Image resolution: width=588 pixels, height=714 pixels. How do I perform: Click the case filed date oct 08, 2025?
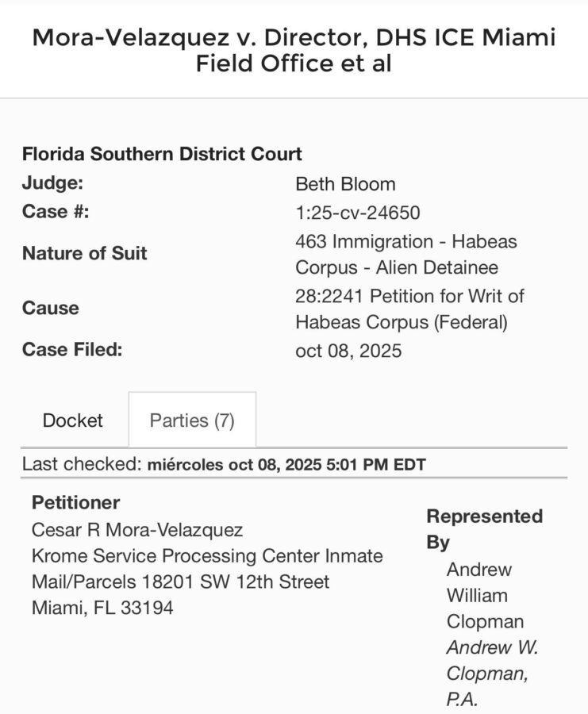(348, 350)
